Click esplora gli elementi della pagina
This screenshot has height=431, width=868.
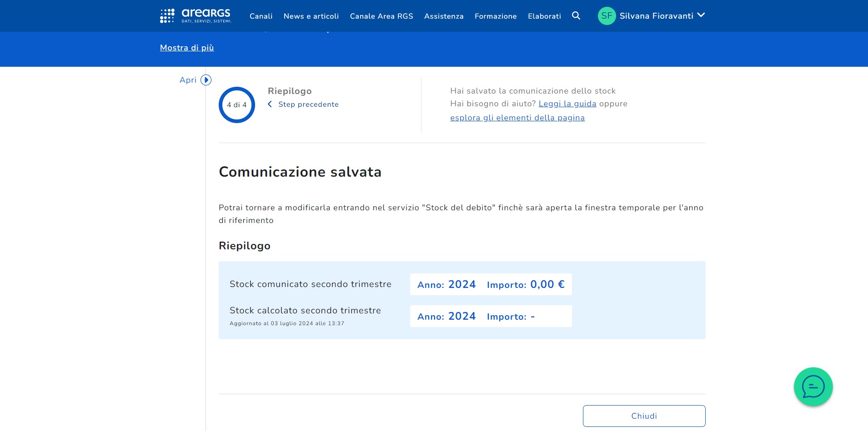(x=517, y=118)
